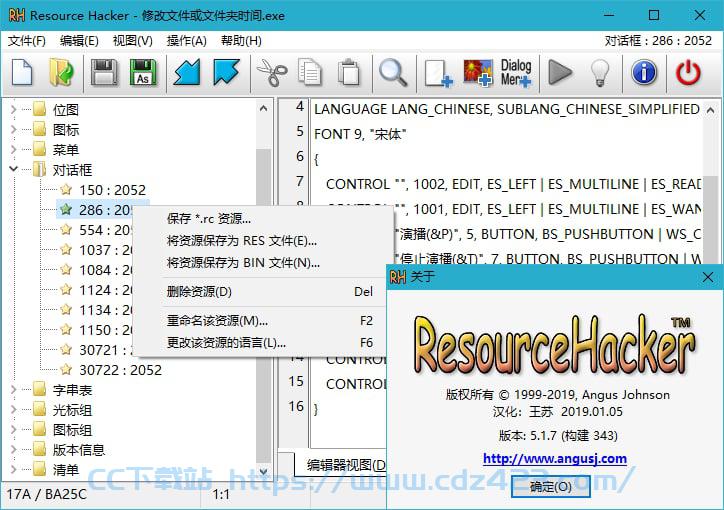724x510 pixels.
Task: Close the 关于 dialog
Action: coord(707,277)
